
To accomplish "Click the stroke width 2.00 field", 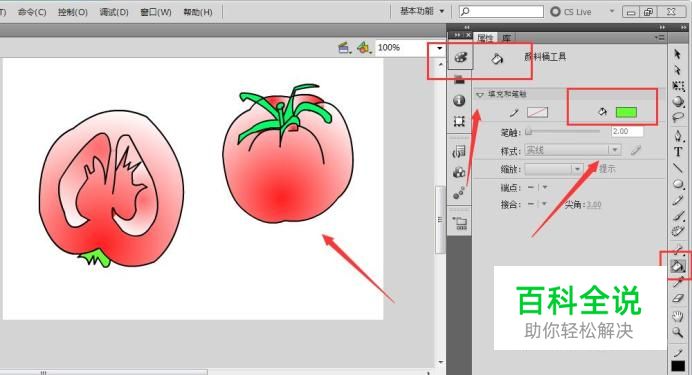I will point(627,131).
